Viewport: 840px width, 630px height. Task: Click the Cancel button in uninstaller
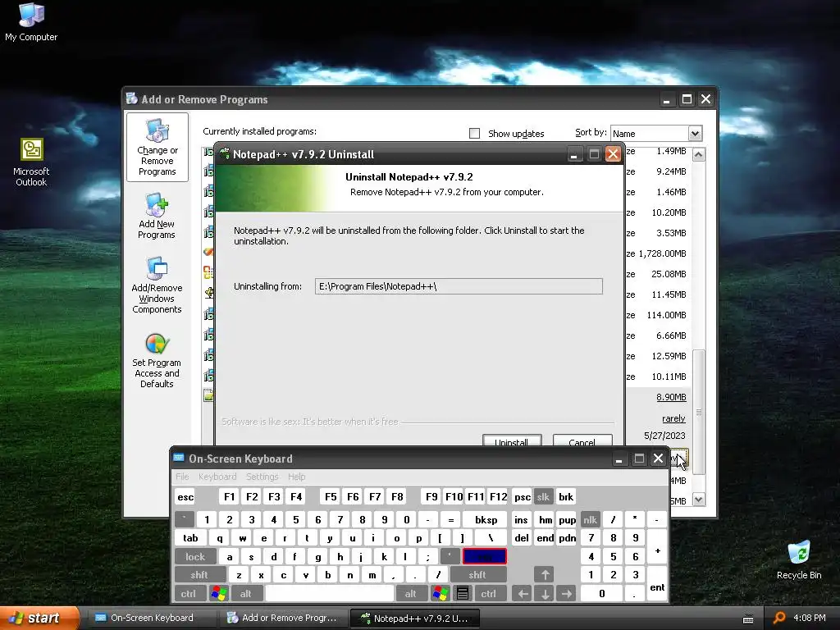(582, 441)
